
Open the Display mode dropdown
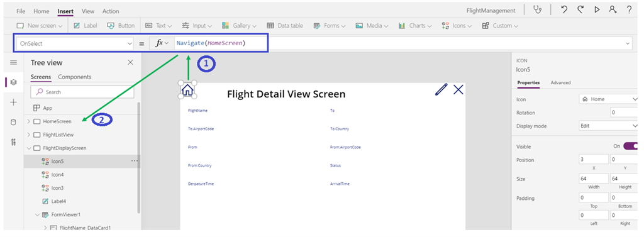tap(609, 126)
